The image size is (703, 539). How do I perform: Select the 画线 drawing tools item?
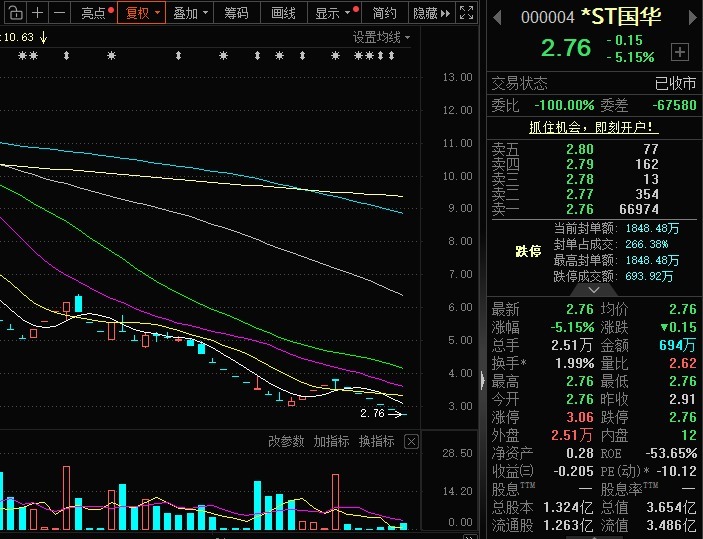pos(283,13)
